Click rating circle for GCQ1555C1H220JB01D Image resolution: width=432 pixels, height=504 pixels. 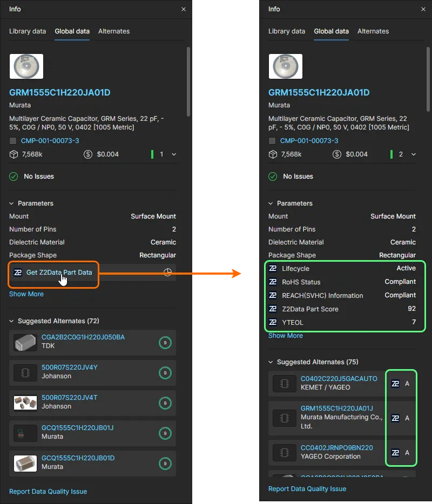tap(165, 464)
